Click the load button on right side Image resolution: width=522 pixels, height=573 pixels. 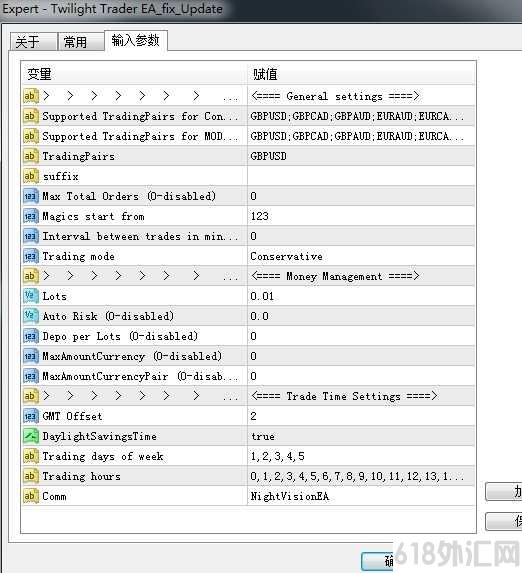point(503,492)
